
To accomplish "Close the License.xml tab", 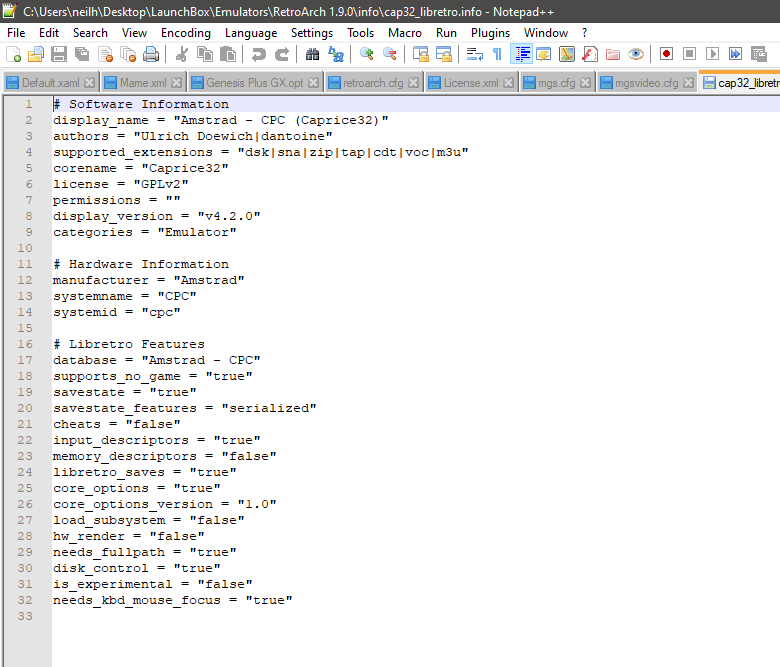I will coord(508,83).
